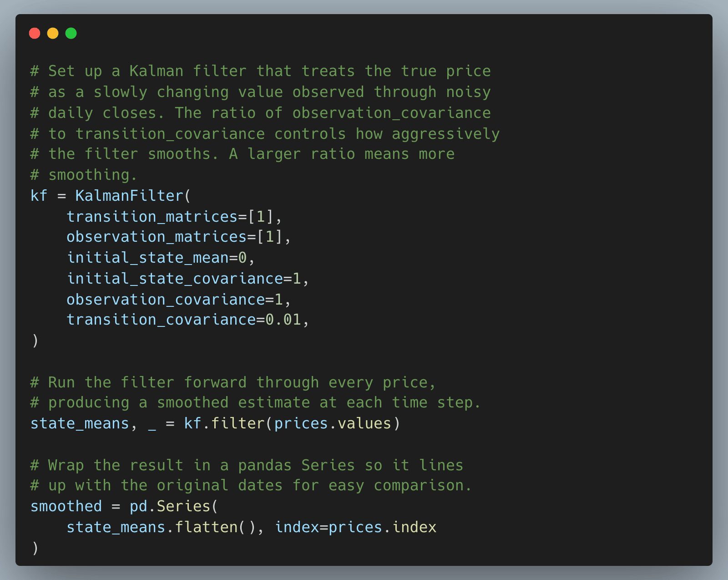Click prices.values argument in filter call
Viewport: 728px width, 580px height.
click(332, 424)
